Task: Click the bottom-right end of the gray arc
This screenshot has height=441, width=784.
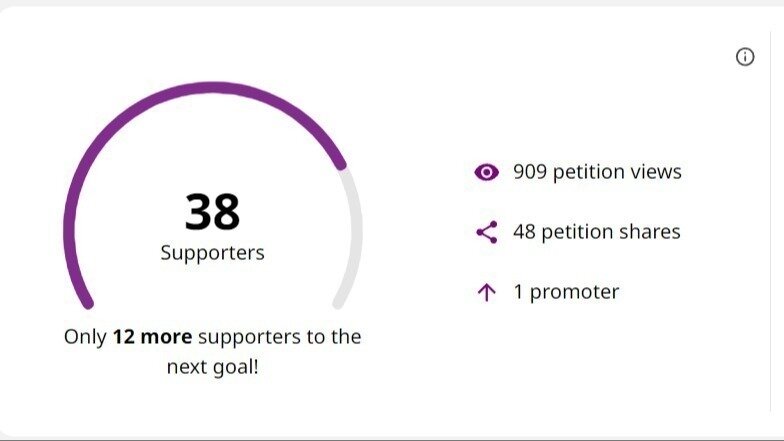Action: (339, 302)
